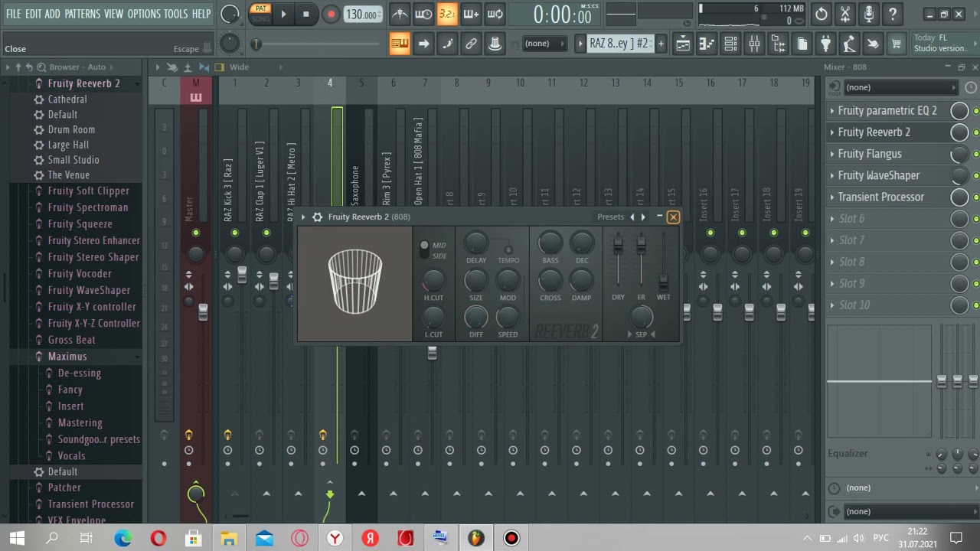Click the ER level slider in Reeverb 2

click(641, 244)
